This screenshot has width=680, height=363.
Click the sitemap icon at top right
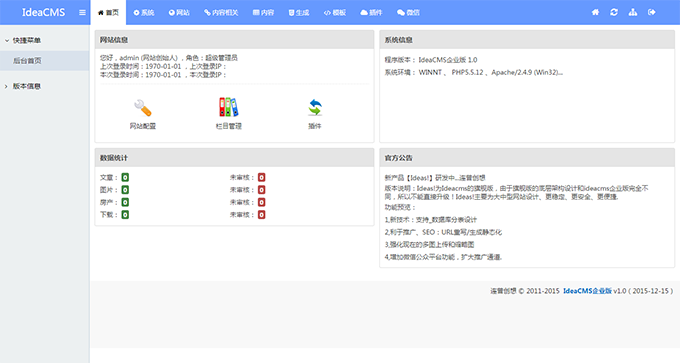(x=633, y=12)
